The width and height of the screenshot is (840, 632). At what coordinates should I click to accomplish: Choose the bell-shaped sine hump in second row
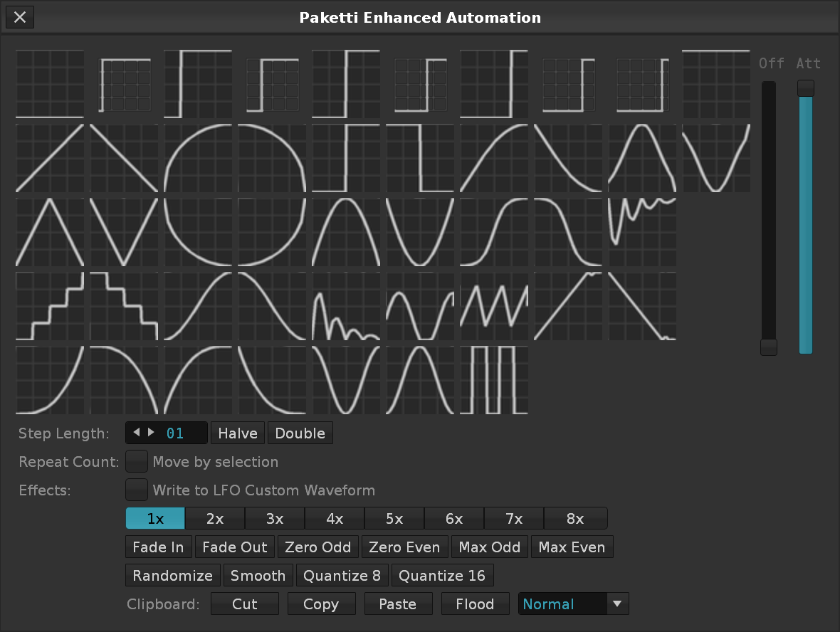pyautogui.click(x=642, y=158)
